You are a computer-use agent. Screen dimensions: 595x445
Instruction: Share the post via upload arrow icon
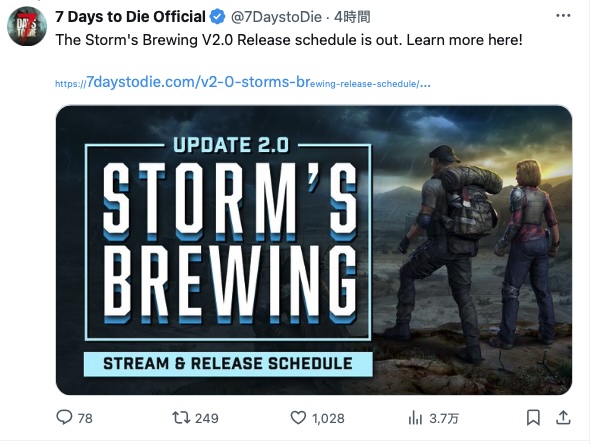tap(563, 417)
